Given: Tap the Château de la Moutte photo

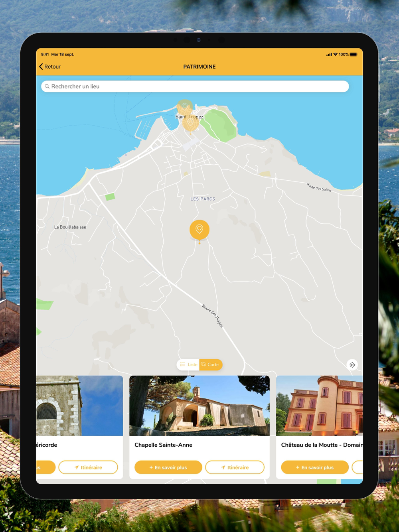Looking at the screenshot, I should coord(319,406).
